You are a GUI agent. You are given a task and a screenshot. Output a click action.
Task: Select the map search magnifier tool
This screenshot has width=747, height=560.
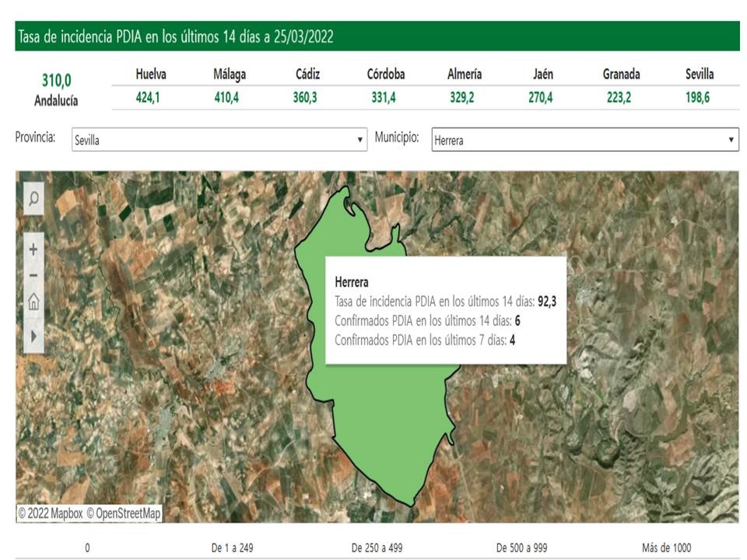(32, 199)
